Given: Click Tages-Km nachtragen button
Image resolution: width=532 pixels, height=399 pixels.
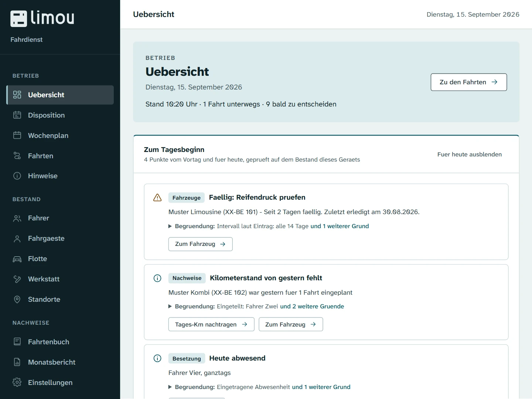Looking at the screenshot, I should (211, 324).
